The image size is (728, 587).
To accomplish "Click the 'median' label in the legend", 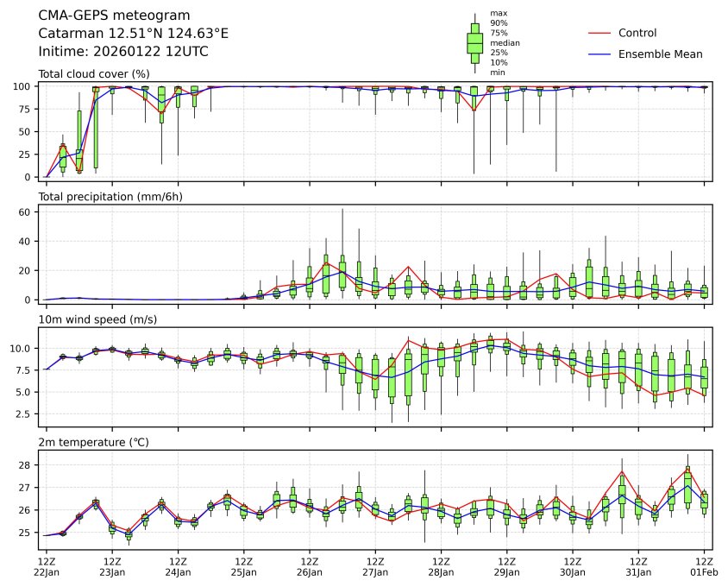I will [x=505, y=42].
